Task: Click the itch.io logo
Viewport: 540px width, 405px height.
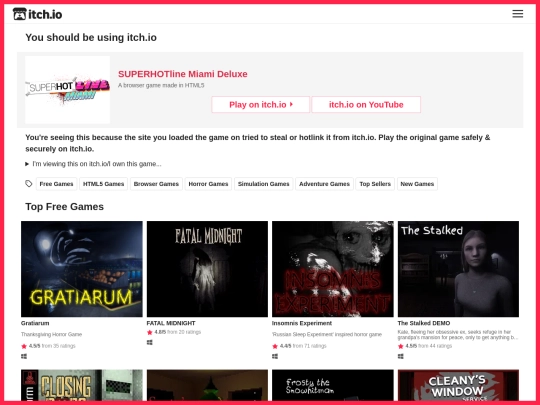Action: tap(38, 14)
